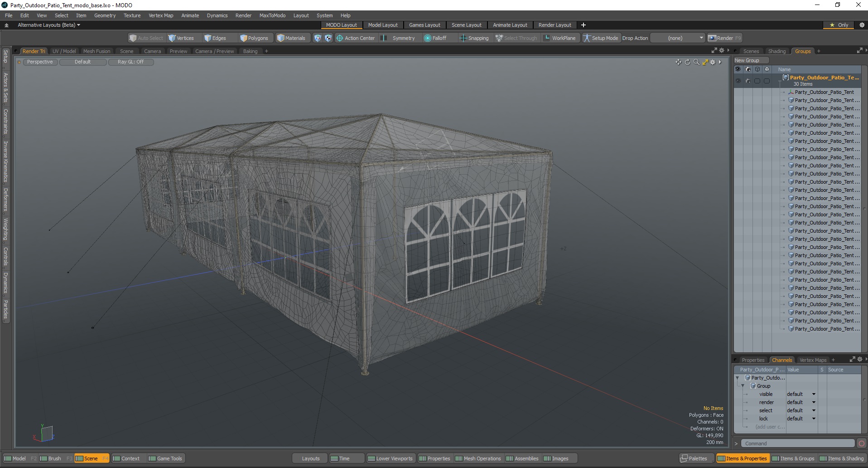This screenshot has width=868, height=468.
Task: Collapse the Group node in Channels
Action: pyautogui.click(x=743, y=386)
